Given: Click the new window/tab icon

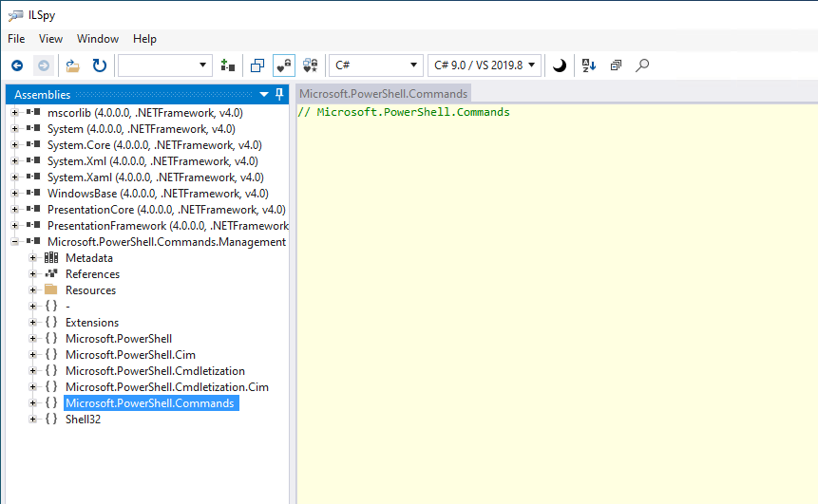Looking at the screenshot, I should tap(257, 65).
